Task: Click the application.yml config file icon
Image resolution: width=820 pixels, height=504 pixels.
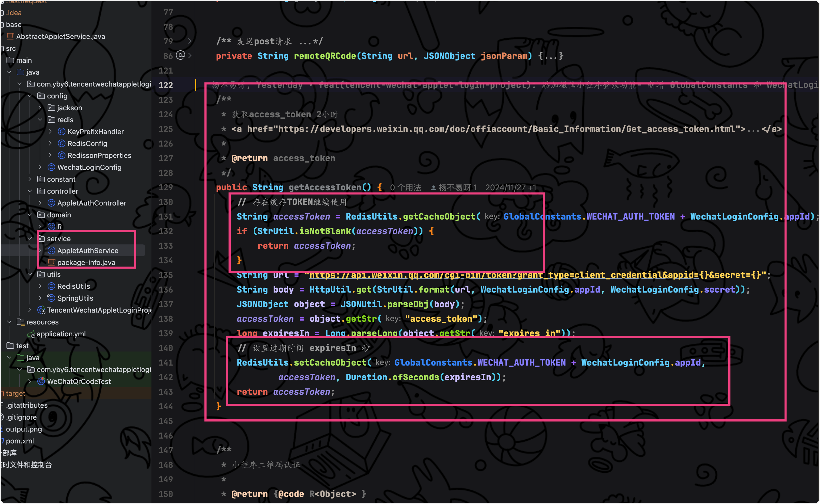Action: coord(31,334)
